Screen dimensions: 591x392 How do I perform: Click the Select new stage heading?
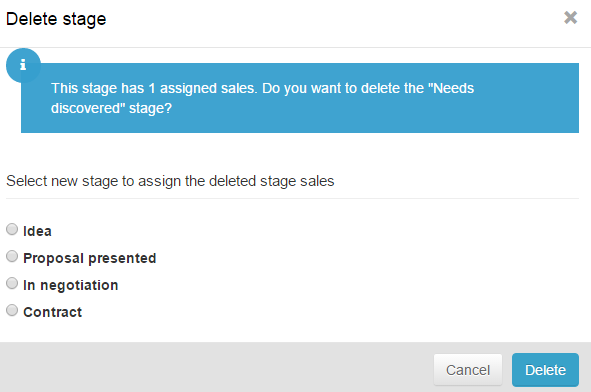170,181
